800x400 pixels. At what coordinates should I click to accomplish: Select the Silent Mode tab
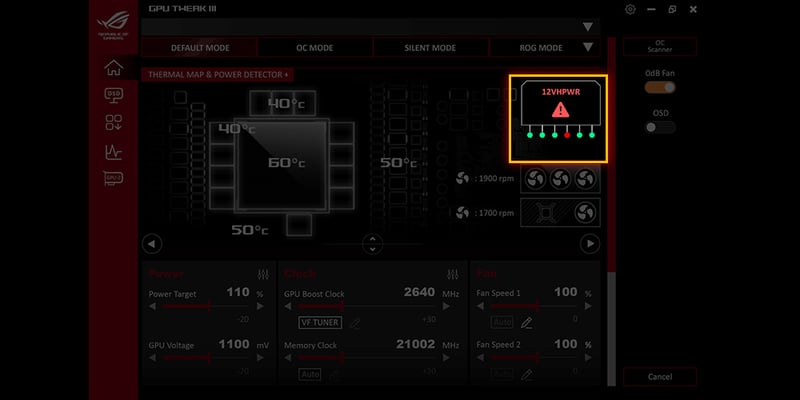[x=430, y=48]
